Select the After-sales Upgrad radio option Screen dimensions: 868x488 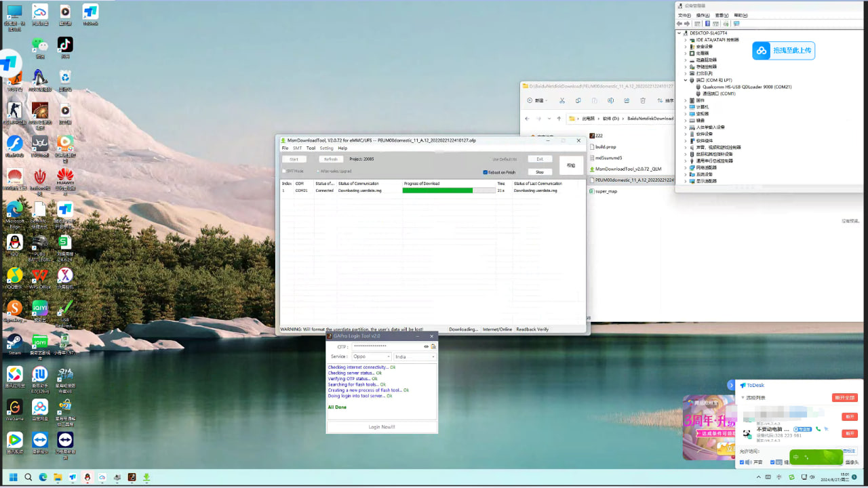[318, 171]
